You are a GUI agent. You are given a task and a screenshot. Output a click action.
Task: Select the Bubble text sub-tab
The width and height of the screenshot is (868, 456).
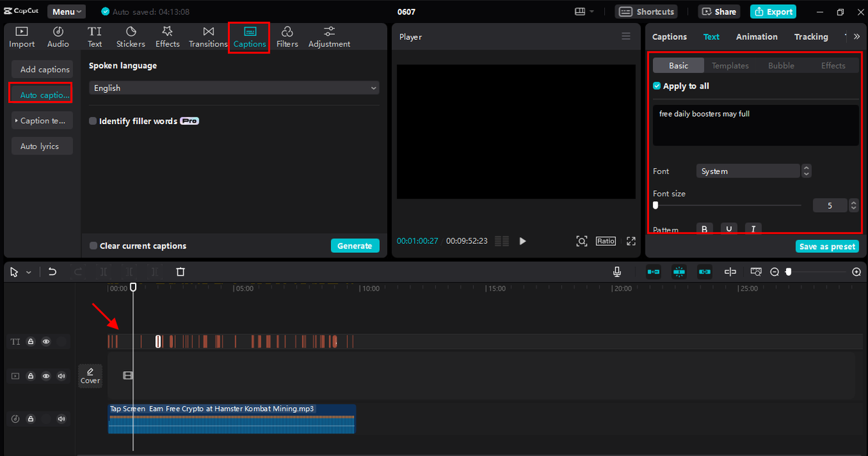point(781,66)
